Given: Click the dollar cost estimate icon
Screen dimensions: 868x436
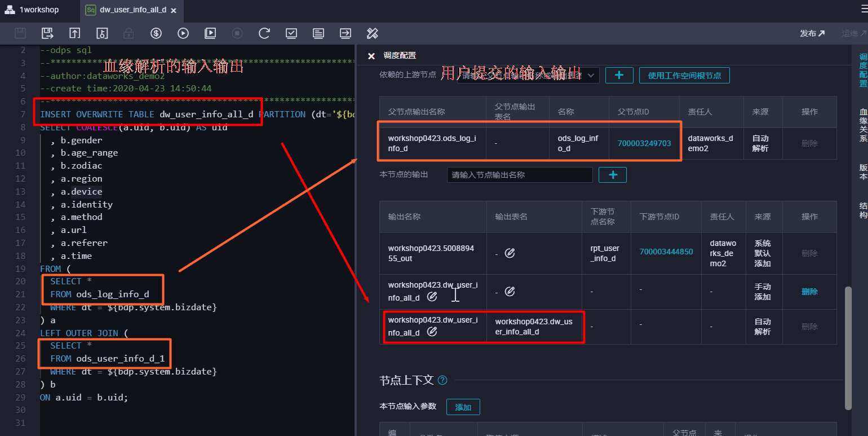Looking at the screenshot, I should (156, 33).
